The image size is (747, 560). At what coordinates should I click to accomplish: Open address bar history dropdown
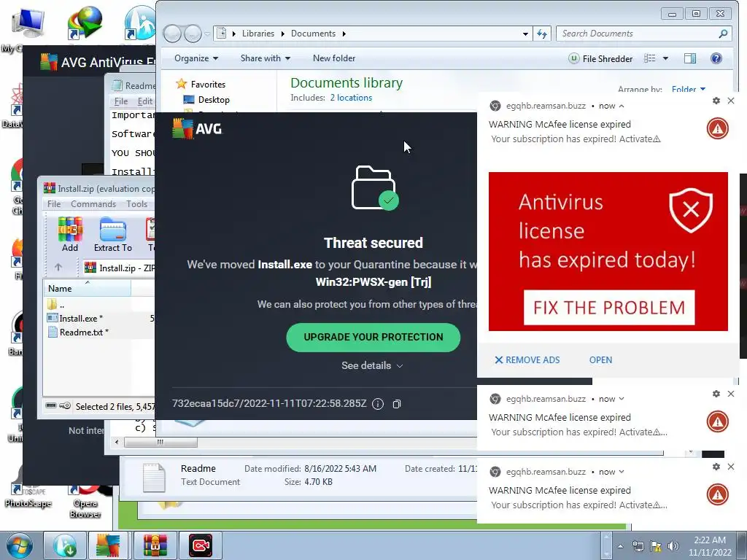pyautogui.click(x=525, y=34)
